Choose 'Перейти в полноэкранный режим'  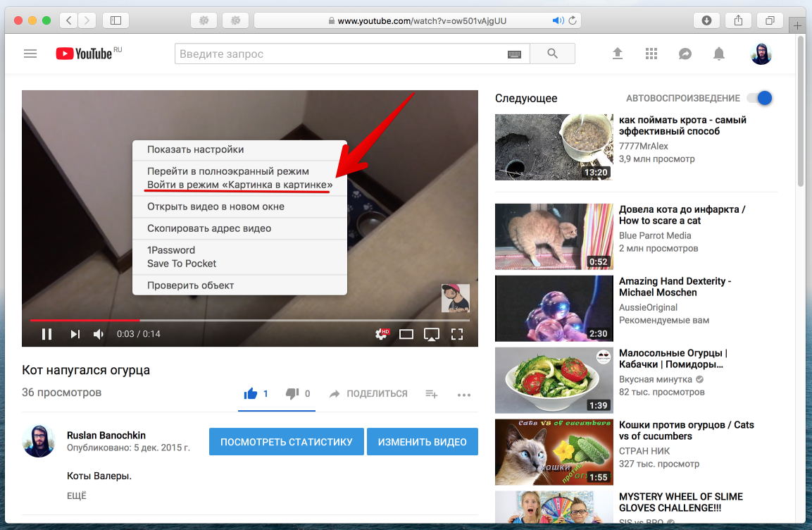239,171
